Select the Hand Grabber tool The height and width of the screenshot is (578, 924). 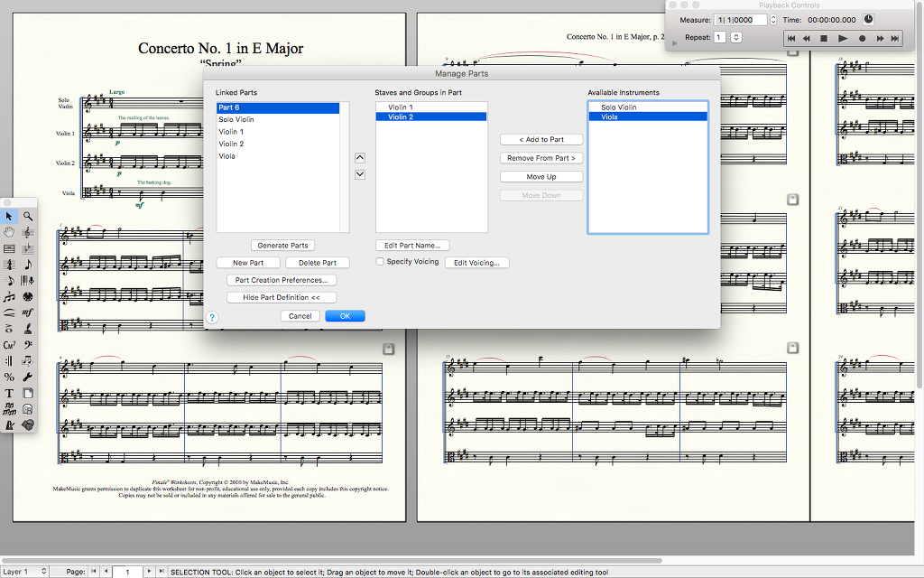tap(9, 232)
